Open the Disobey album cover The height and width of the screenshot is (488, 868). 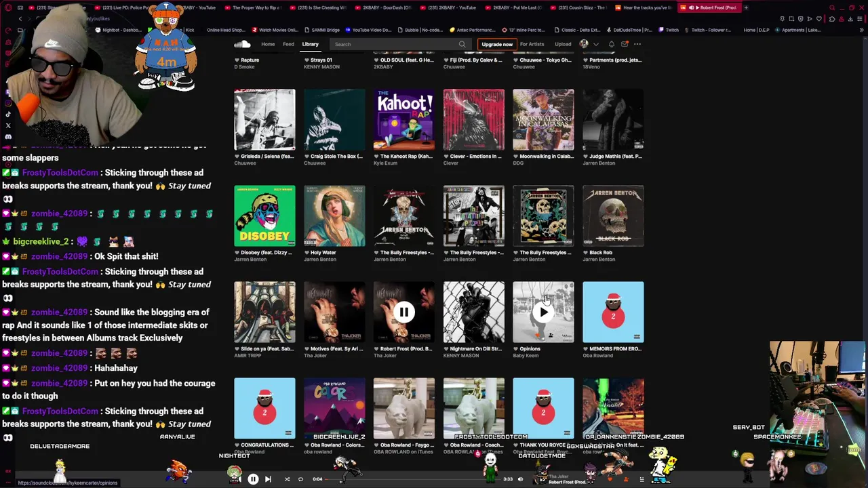click(264, 216)
